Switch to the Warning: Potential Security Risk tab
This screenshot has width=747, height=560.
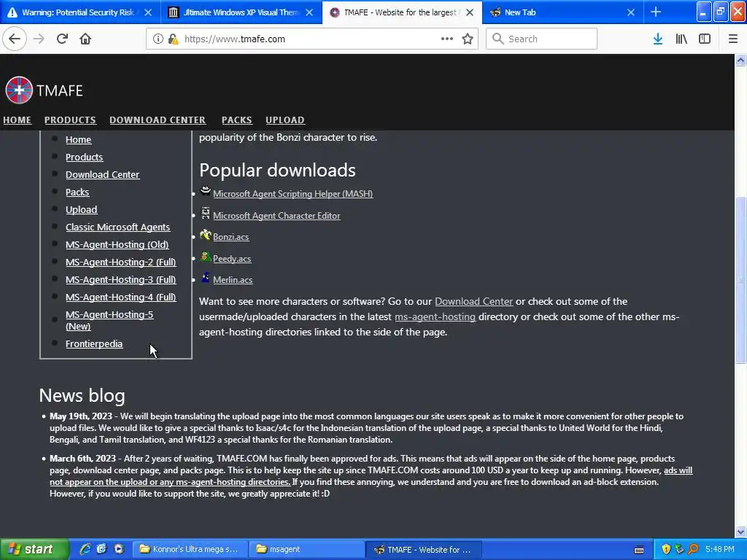(77, 12)
